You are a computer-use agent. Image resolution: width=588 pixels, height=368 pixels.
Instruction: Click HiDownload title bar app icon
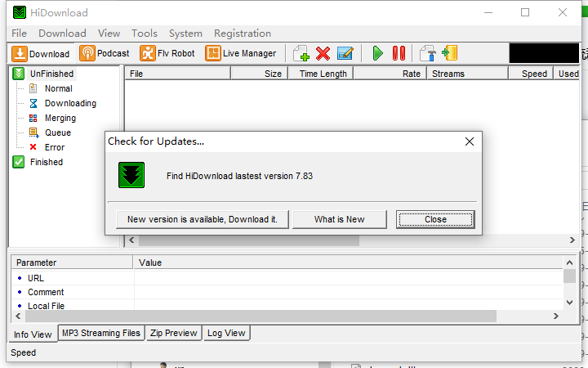[20, 12]
